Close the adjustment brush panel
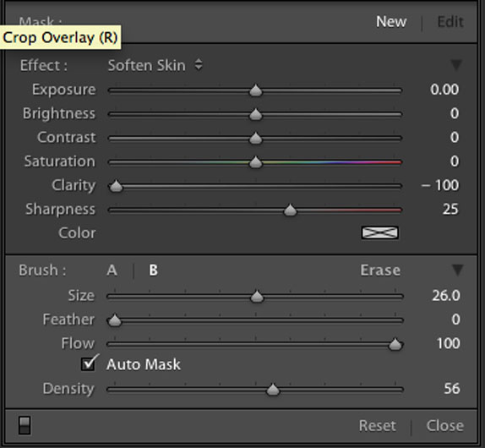485x448 pixels. click(444, 426)
